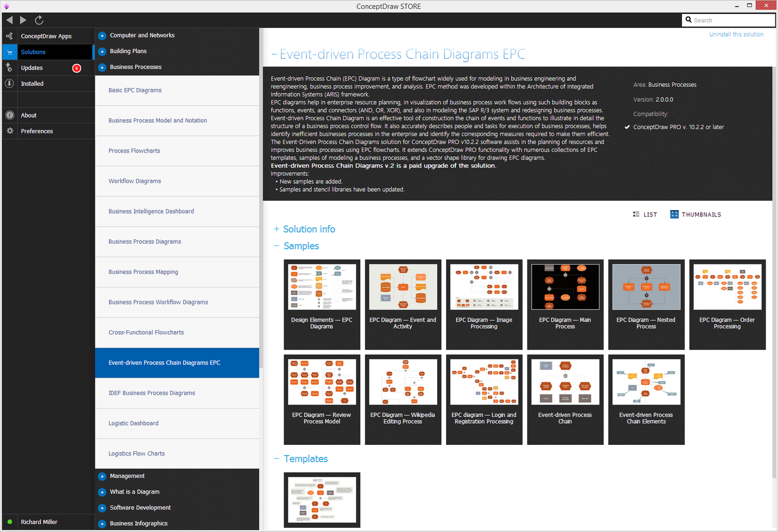Click Uninstall this solution link
This screenshot has width=778, height=532.
(x=737, y=34)
